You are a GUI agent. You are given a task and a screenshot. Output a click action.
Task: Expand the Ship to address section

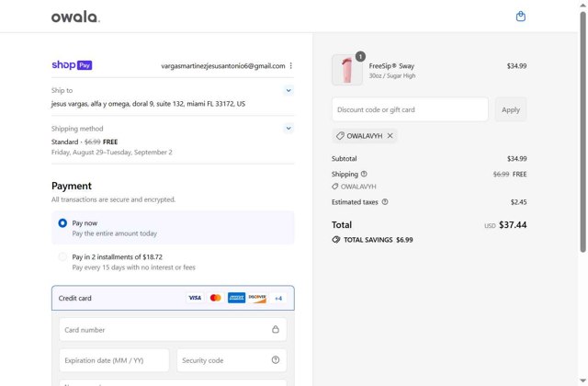point(288,91)
